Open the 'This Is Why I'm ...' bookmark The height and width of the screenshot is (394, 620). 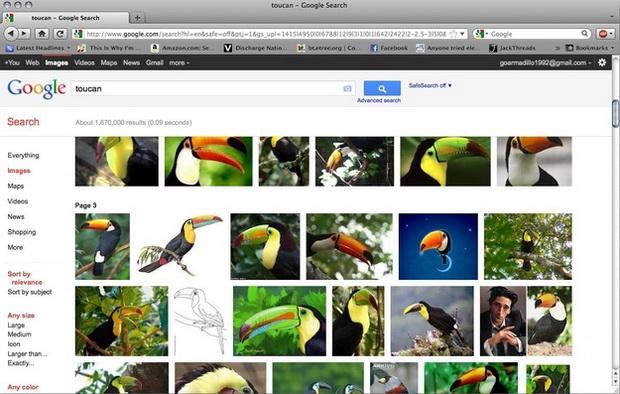click(110, 48)
